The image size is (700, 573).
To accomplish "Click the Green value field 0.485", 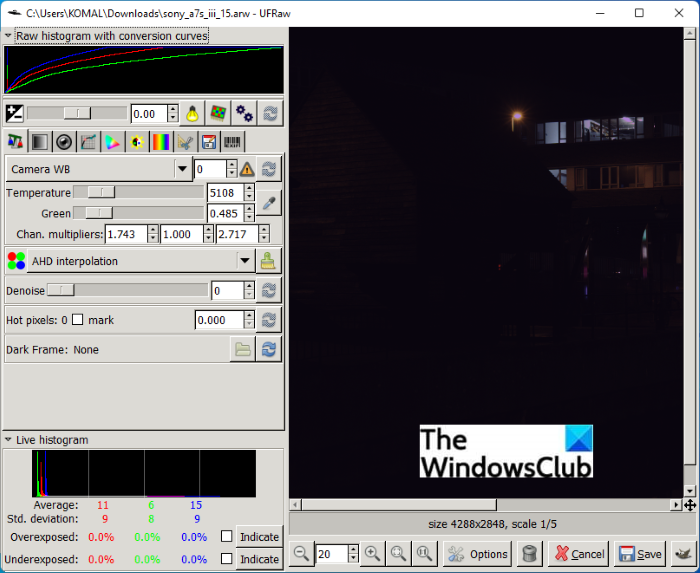I will coord(226,213).
